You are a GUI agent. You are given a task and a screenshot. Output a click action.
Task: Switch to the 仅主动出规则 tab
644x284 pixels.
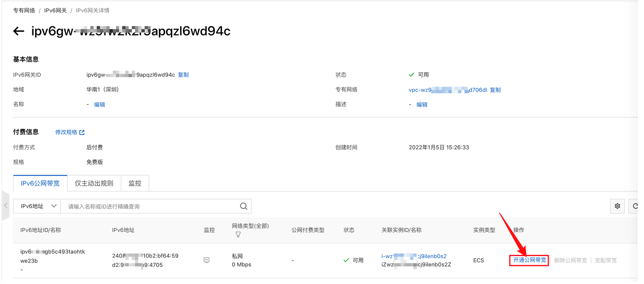pyautogui.click(x=94, y=183)
